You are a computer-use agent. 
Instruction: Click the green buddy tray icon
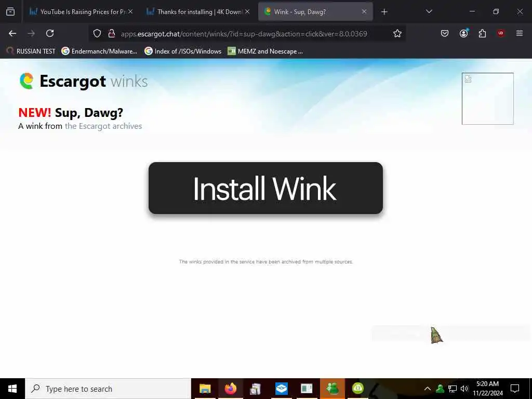(x=440, y=389)
